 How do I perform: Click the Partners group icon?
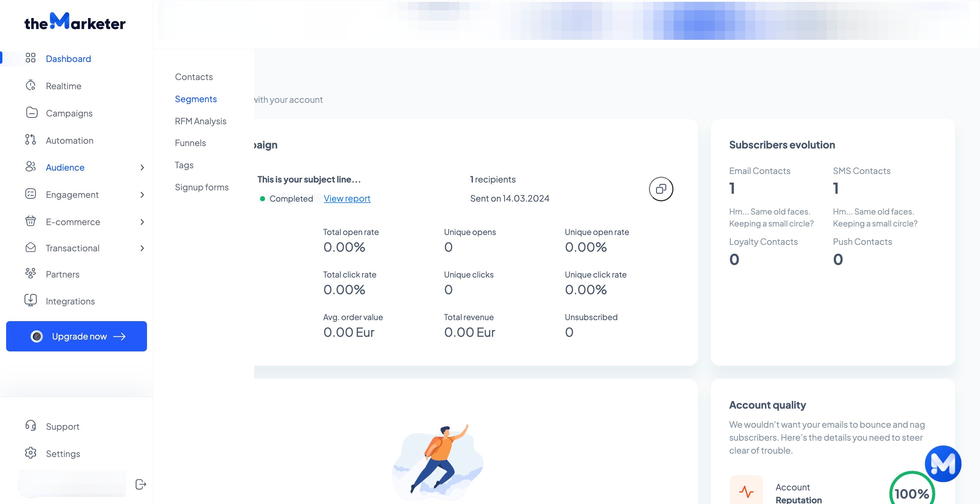pos(30,273)
